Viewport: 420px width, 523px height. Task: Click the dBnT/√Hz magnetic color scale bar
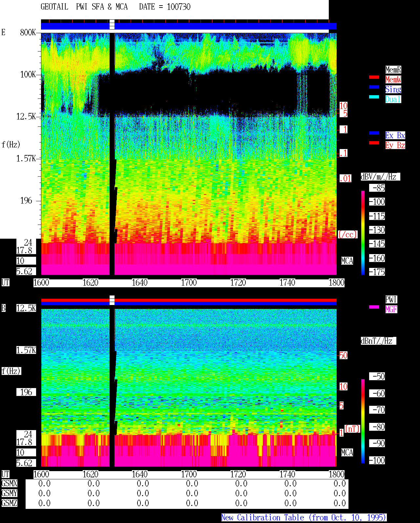coord(363,421)
